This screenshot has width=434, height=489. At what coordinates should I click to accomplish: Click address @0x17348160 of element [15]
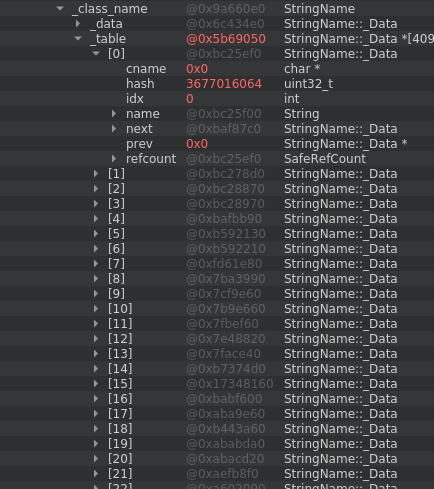pos(230,384)
